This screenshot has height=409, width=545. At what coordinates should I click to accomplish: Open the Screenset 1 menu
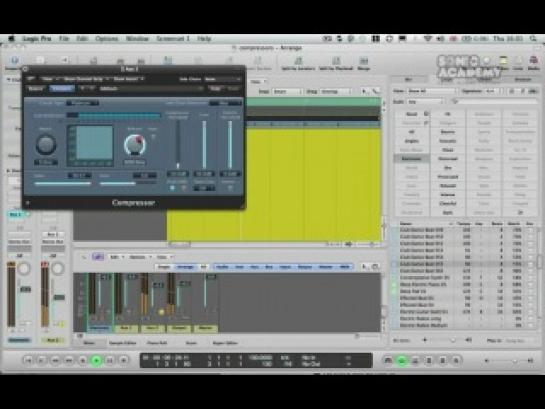(173, 39)
